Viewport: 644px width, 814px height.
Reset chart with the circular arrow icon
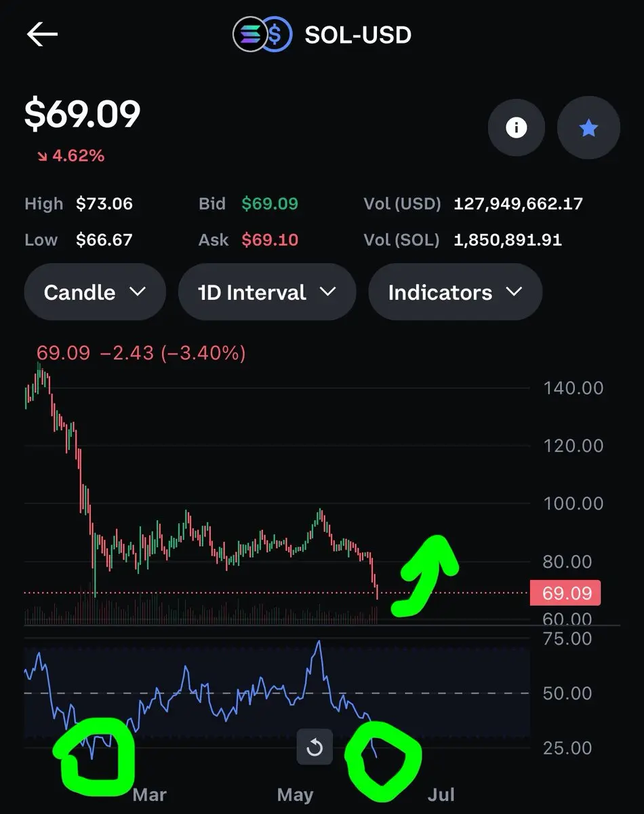[315, 748]
